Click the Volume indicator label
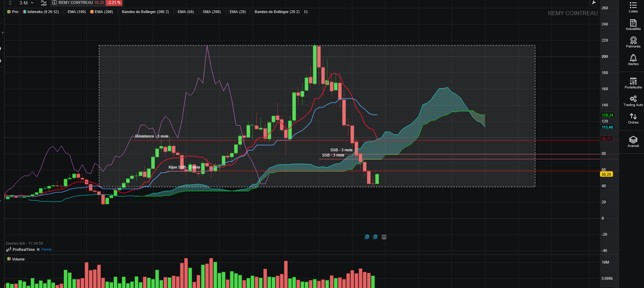The height and width of the screenshot is (288, 644). [x=18, y=259]
